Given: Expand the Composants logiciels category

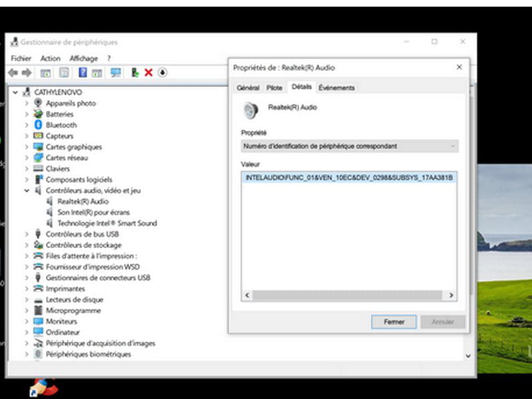Looking at the screenshot, I should [x=27, y=180].
